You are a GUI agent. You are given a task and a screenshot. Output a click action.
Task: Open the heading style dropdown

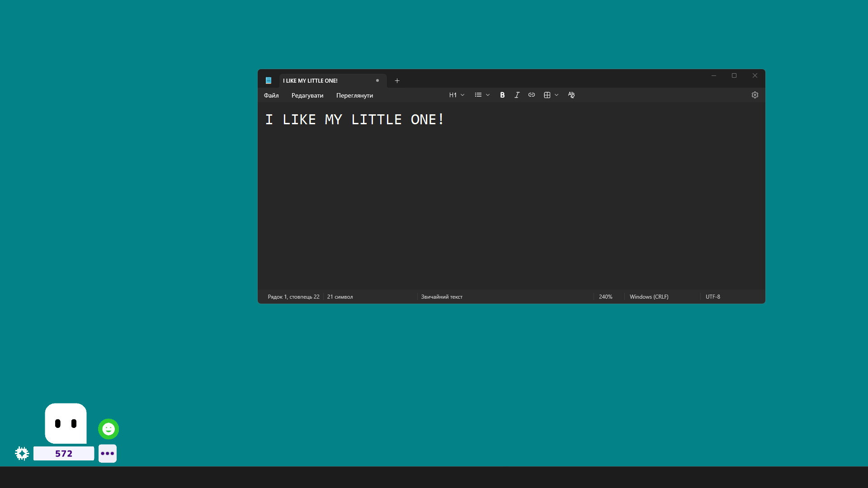pyautogui.click(x=462, y=95)
